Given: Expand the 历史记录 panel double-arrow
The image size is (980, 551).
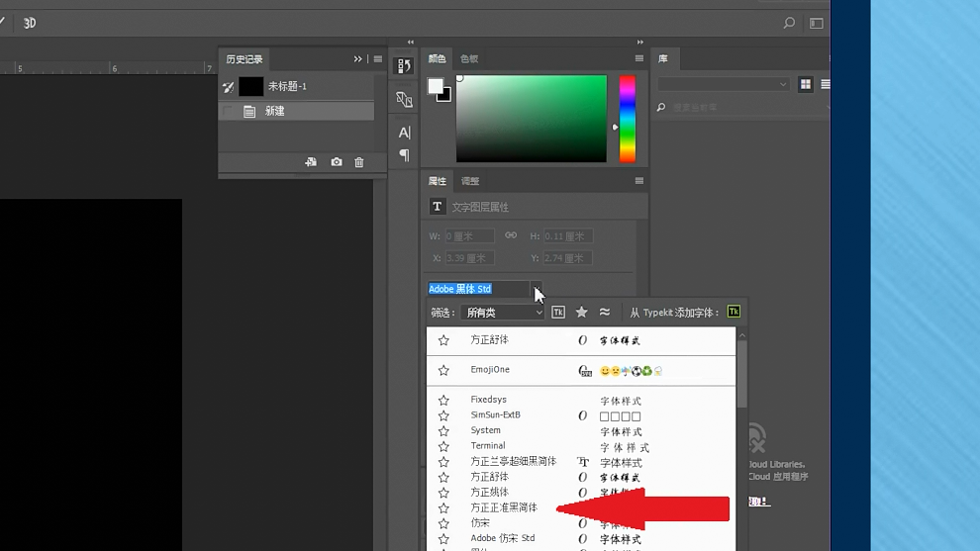Looking at the screenshot, I should (x=357, y=58).
